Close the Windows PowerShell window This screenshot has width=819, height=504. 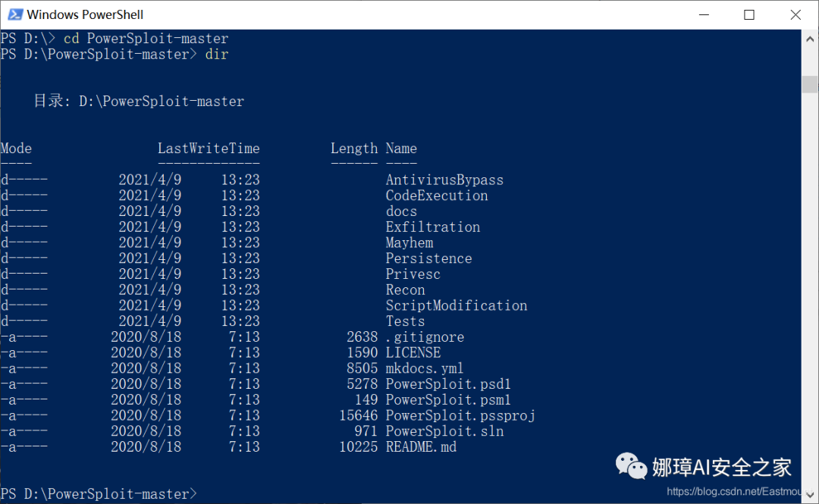795,14
